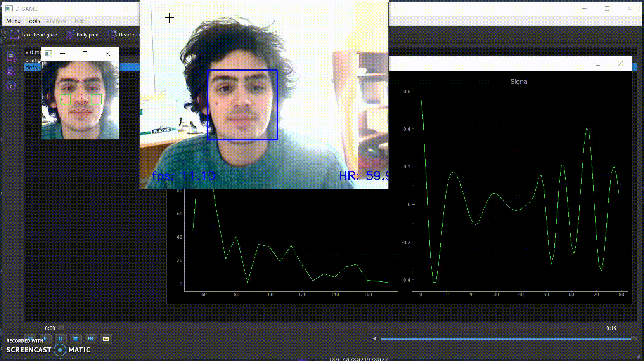Viewport: 644px width, 361px height.
Task: Open the Tools menu
Action: 33,21
